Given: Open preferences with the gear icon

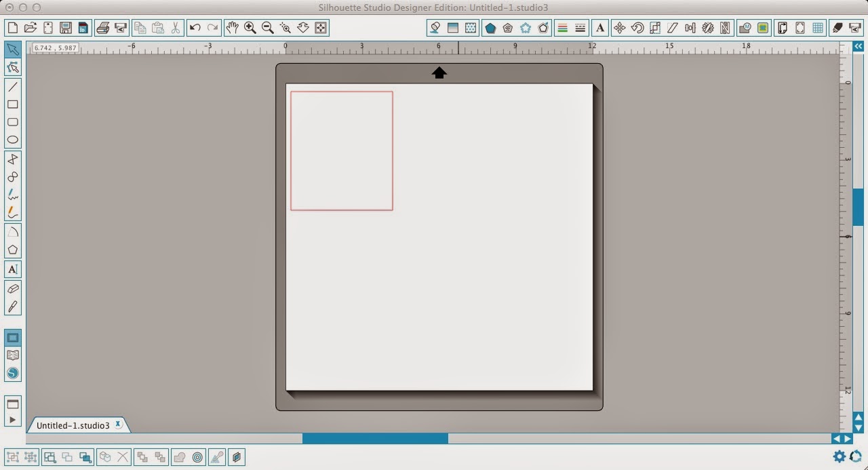Looking at the screenshot, I should [x=839, y=456].
